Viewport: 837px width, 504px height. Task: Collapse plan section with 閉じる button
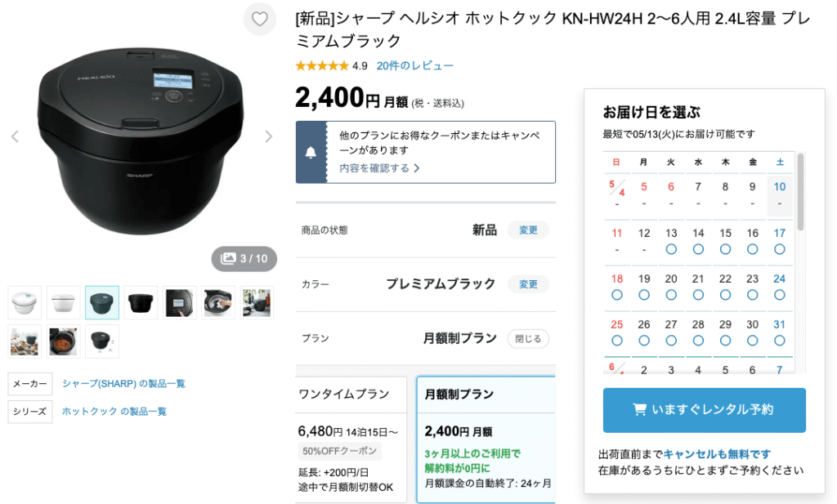click(x=528, y=339)
